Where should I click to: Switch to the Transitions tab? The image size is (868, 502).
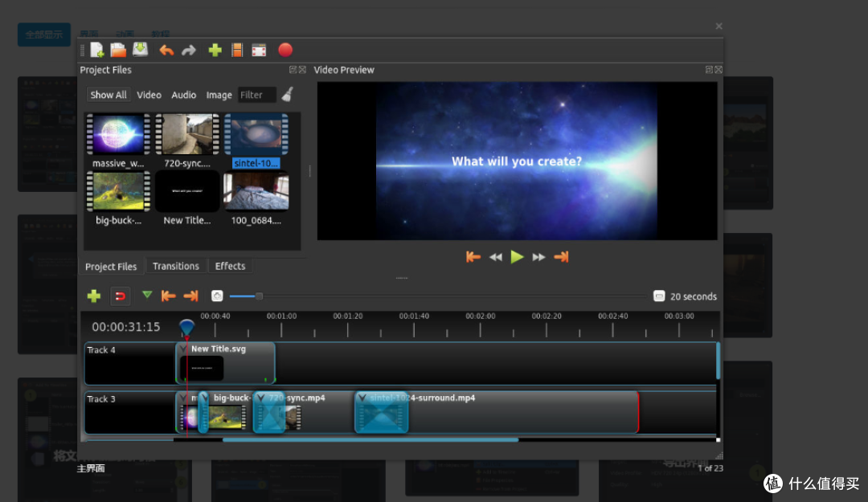pos(175,266)
